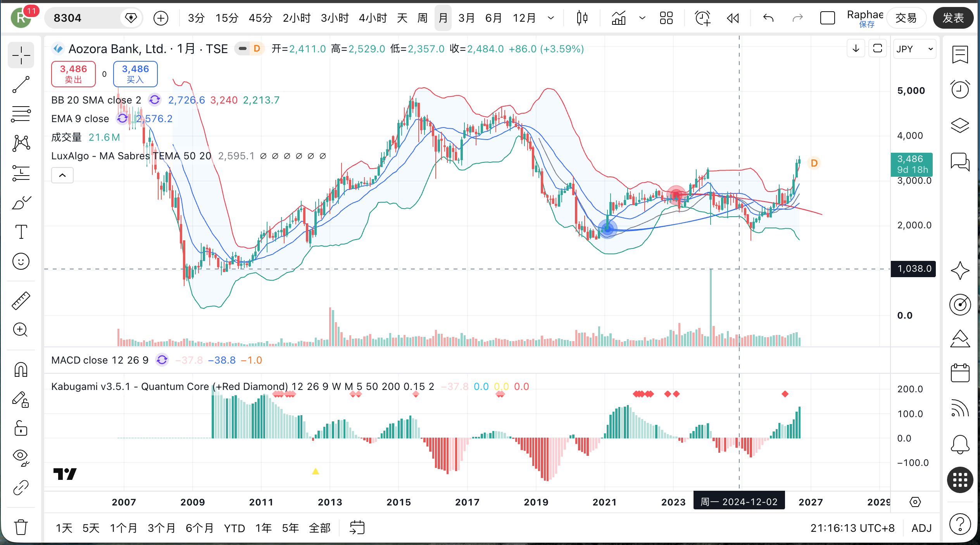Open the alerts clock panel
Screen dimensions: 980x545
[960, 90]
